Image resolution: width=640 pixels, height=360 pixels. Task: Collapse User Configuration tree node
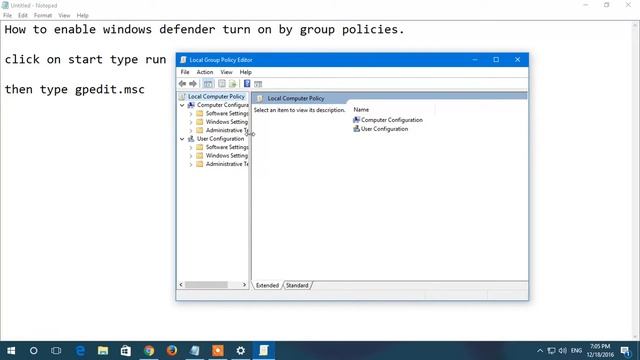pos(182,139)
